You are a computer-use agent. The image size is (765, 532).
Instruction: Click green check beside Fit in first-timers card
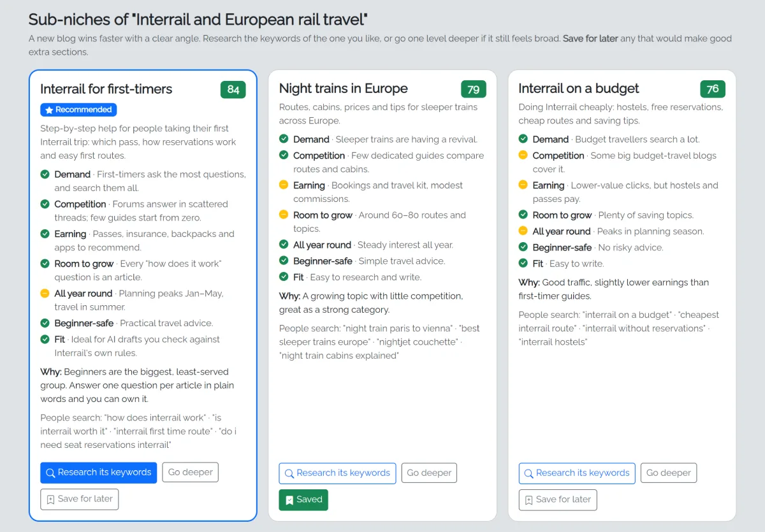point(45,340)
